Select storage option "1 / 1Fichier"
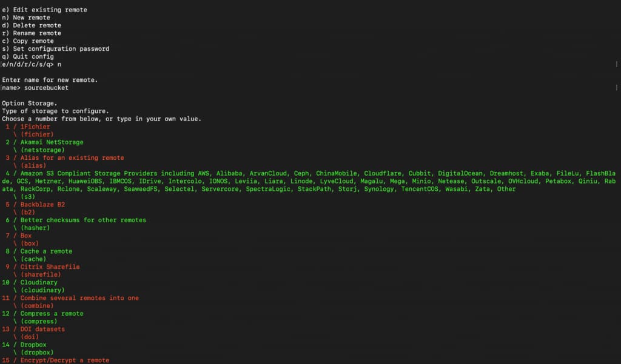621x364 pixels. 27,127
